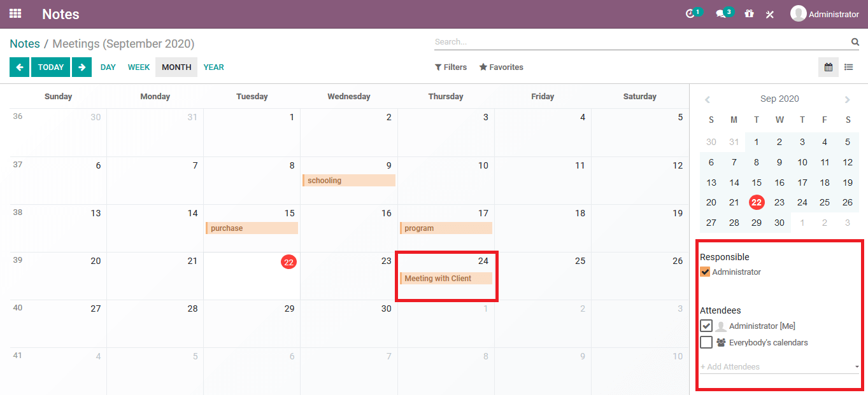Open the Meeting with Client event
The height and width of the screenshot is (395, 868).
click(x=446, y=279)
